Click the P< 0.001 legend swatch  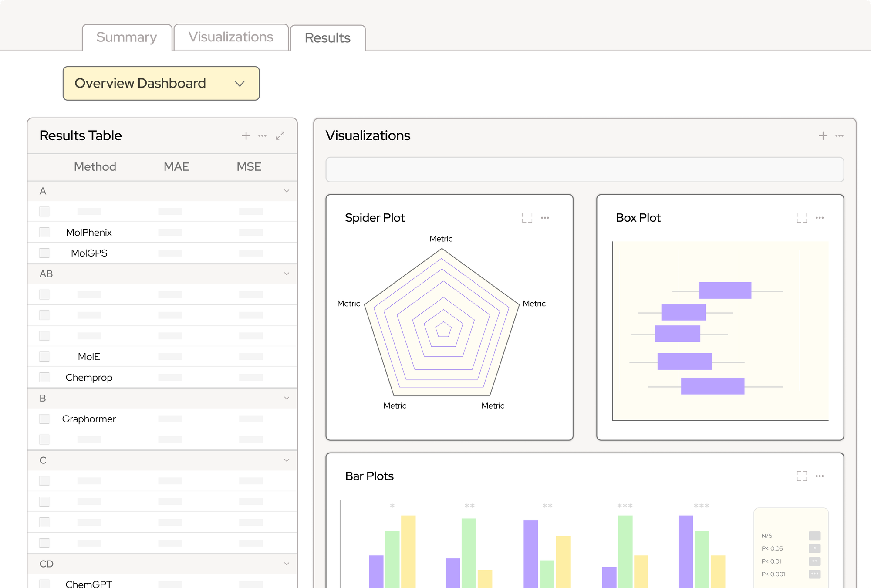point(814,574)
